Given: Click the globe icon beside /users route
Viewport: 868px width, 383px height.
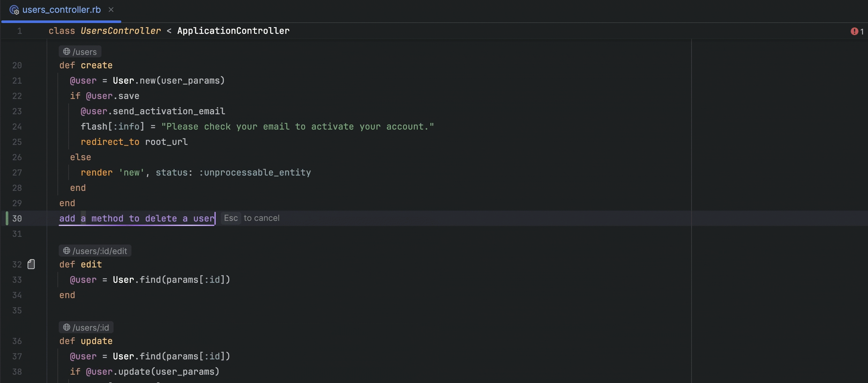Looking at the screenshot, I should click(x=67, y=52).
